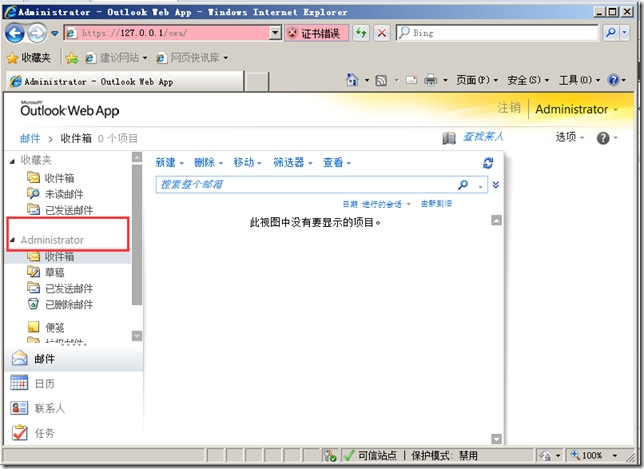This screenshot has width=644, height=469.
Task: Open the 查看 view dropdown
Action: 337,163
